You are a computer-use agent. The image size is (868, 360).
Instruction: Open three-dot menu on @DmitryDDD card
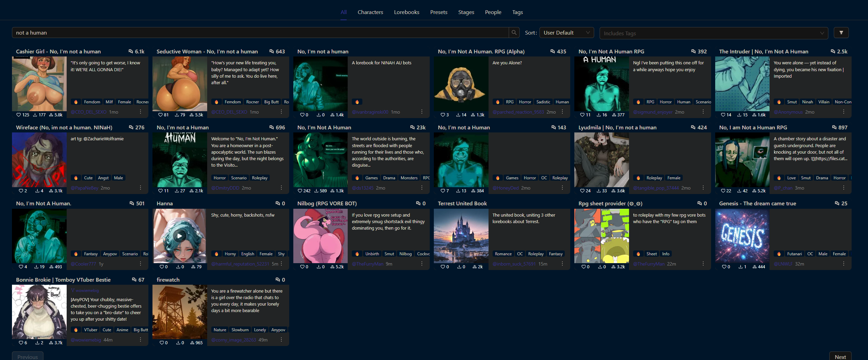point(281,188)
